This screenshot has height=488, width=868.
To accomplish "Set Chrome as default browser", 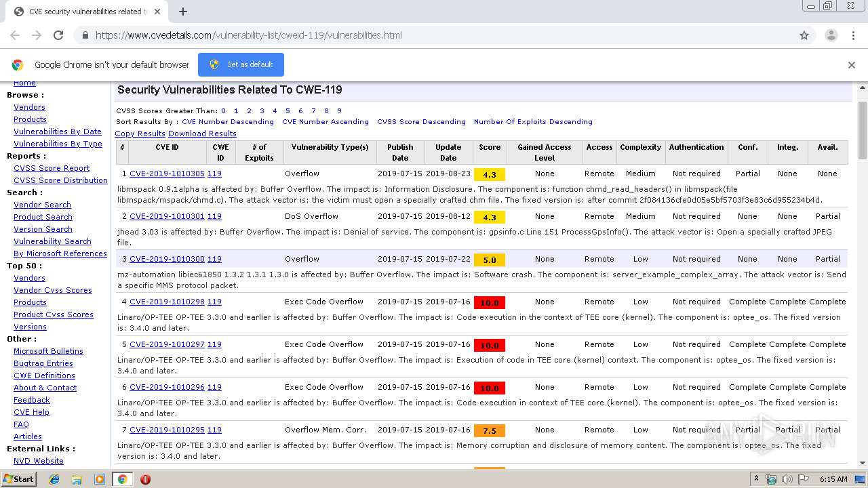I will point(241,64).
